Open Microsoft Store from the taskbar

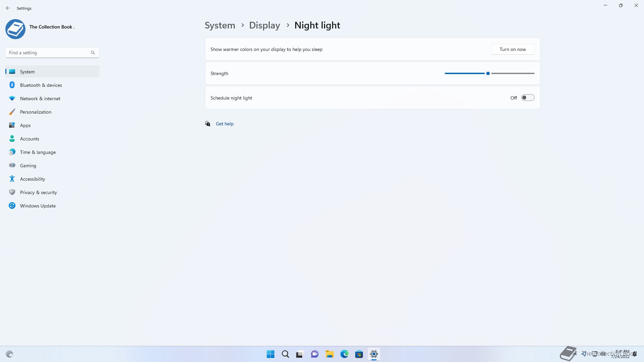[x=359, y=354]
